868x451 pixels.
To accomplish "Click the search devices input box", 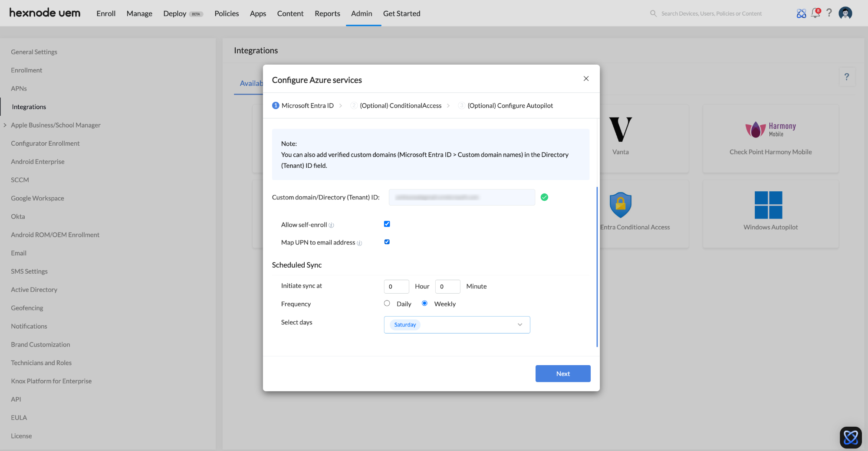I will (712, 13).
